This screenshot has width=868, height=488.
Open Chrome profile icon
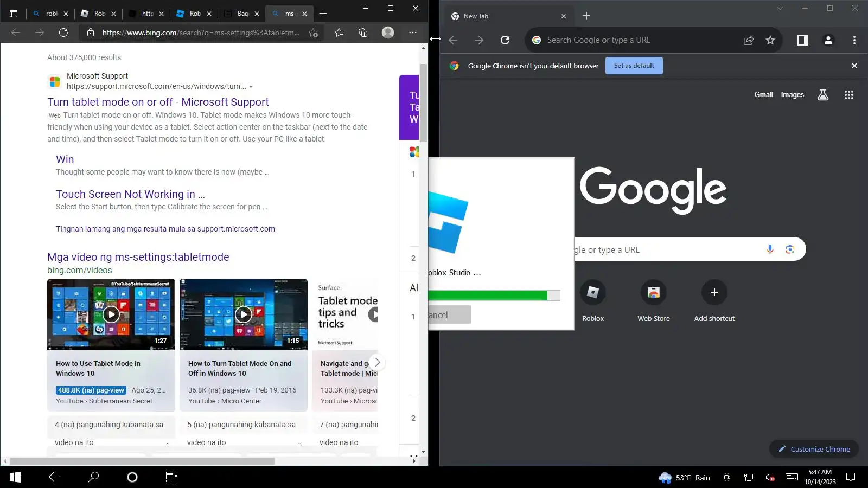point(828,40)
